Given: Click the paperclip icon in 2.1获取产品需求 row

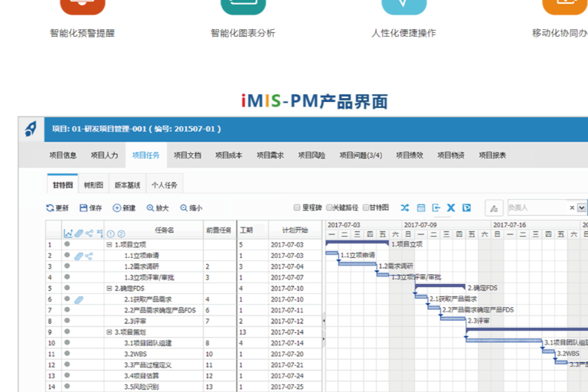Looking at the screenshot, I should [x=78, y=299].
